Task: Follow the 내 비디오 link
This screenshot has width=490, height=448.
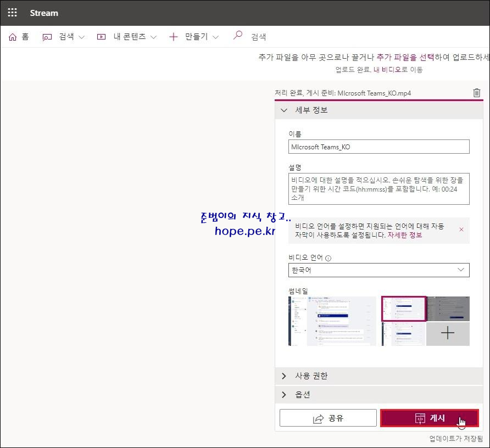Action: pos(387,70)
